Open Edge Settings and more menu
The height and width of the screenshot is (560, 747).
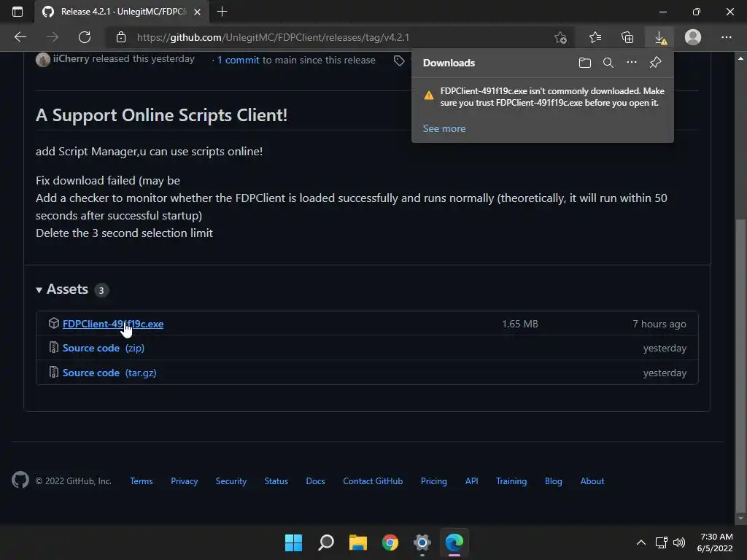click(x=726, y=37)
